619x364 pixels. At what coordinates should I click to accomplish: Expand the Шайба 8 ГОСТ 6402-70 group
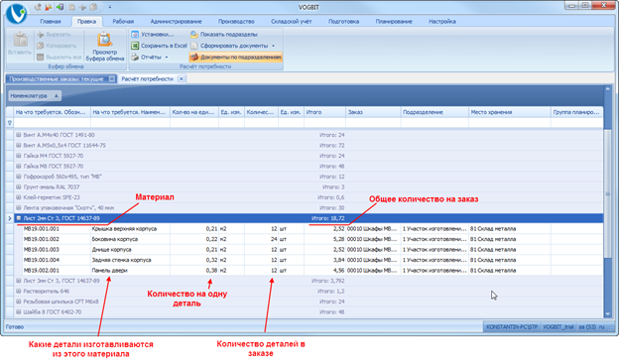click(x=19, y=311)
